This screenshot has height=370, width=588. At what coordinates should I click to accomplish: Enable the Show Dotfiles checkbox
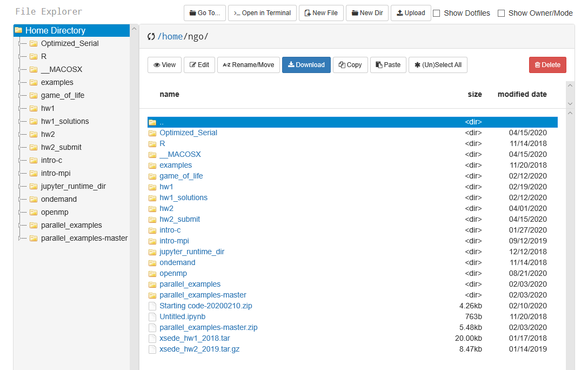437,13
